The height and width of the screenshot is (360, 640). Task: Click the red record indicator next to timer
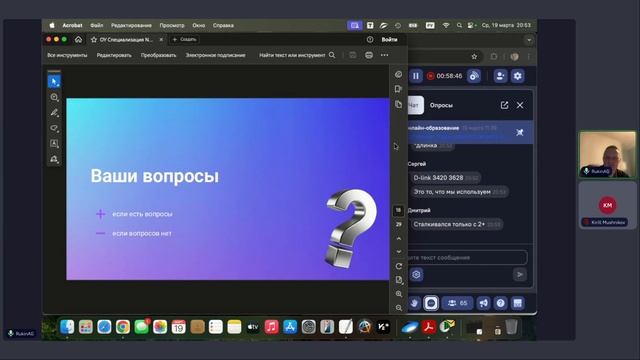(430, 76)
